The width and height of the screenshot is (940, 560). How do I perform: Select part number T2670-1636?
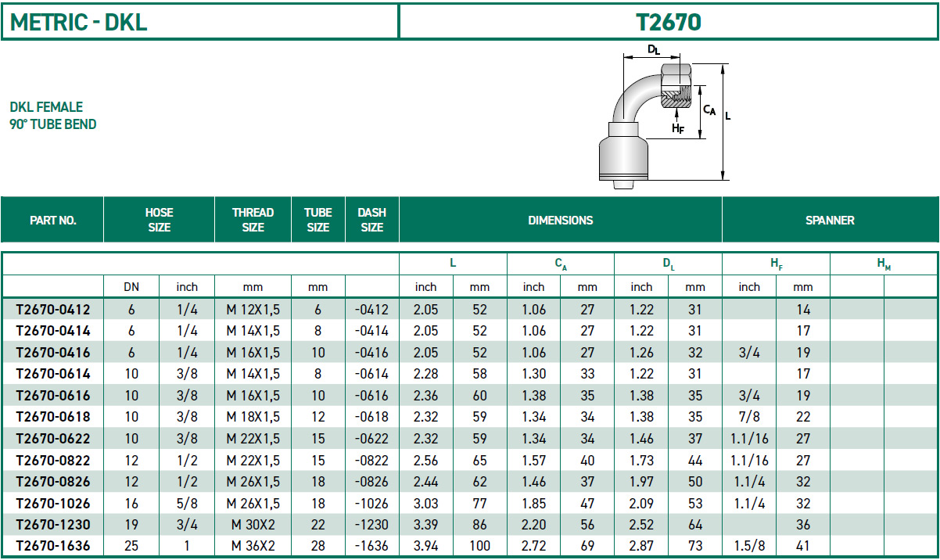tap(52, 546)
